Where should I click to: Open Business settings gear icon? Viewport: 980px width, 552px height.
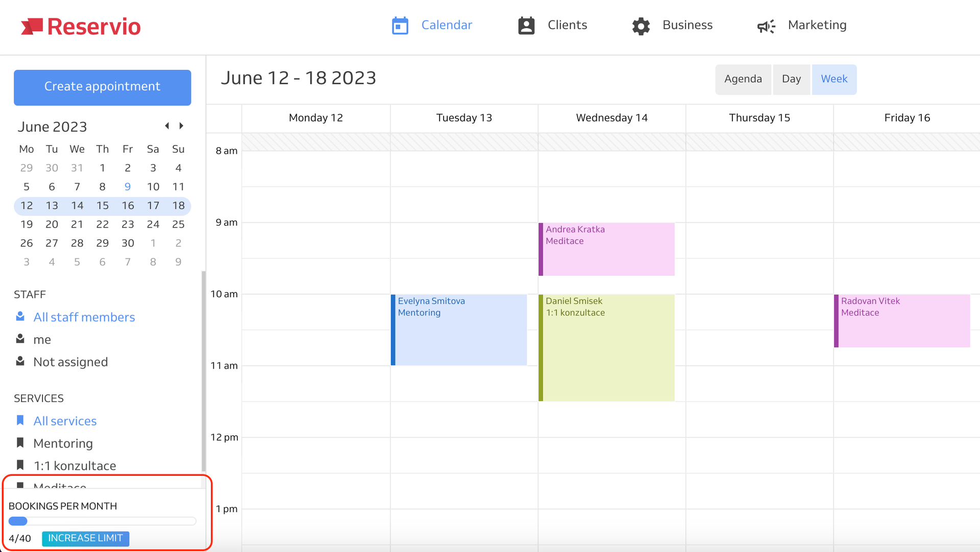click(x=640, y=25)
